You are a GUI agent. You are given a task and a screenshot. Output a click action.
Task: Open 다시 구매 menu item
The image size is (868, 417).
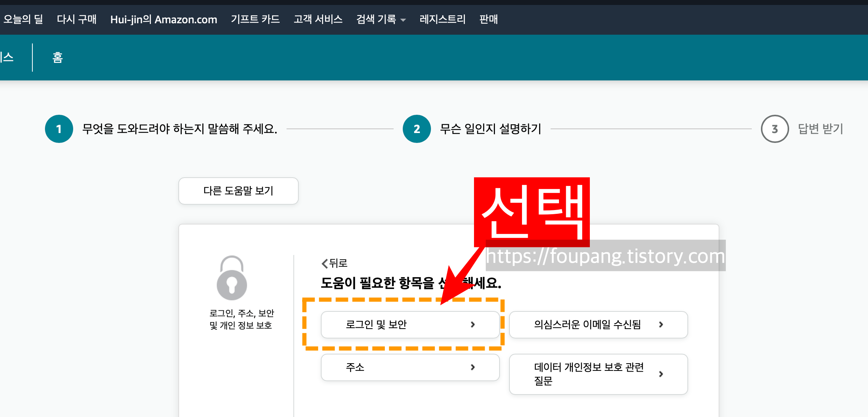[77, 19]
